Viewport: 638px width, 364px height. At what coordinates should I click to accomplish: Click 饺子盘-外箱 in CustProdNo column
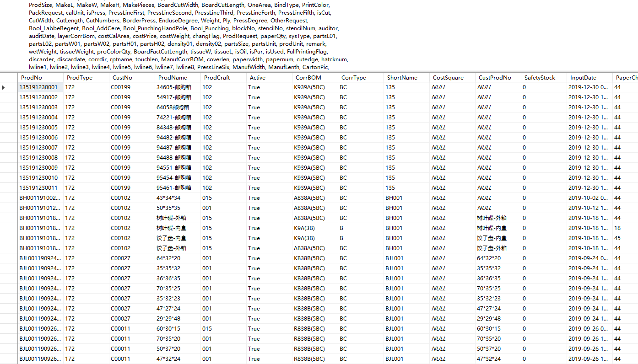[498, 248]
